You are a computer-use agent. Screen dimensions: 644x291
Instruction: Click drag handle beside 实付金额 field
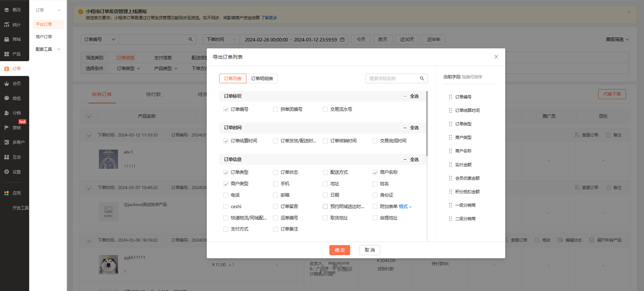(450, 165)
